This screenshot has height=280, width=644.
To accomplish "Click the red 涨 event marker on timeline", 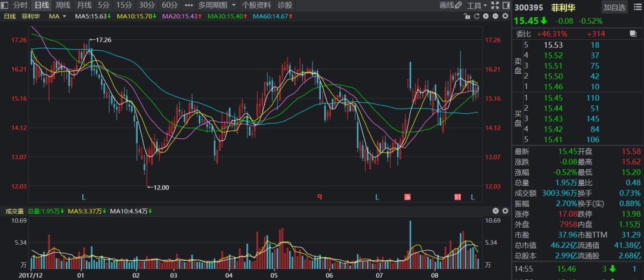I will tap(408, 197).
